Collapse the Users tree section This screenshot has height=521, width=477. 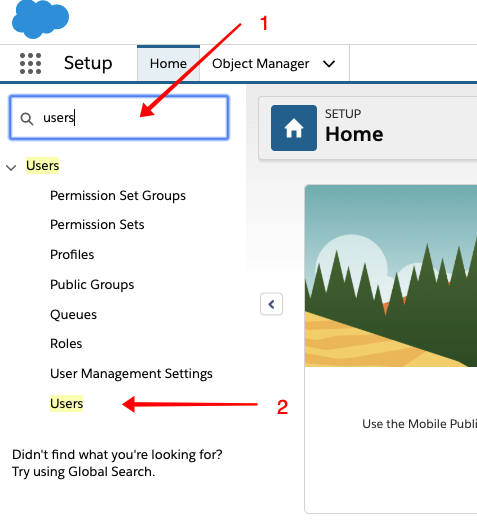(x=11, y=167)
